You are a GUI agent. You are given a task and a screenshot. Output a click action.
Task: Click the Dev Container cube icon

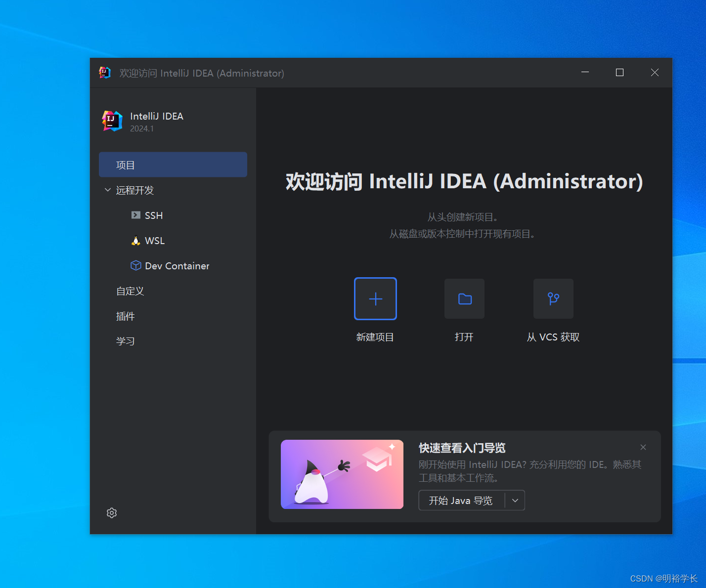[x=136, y=266]
